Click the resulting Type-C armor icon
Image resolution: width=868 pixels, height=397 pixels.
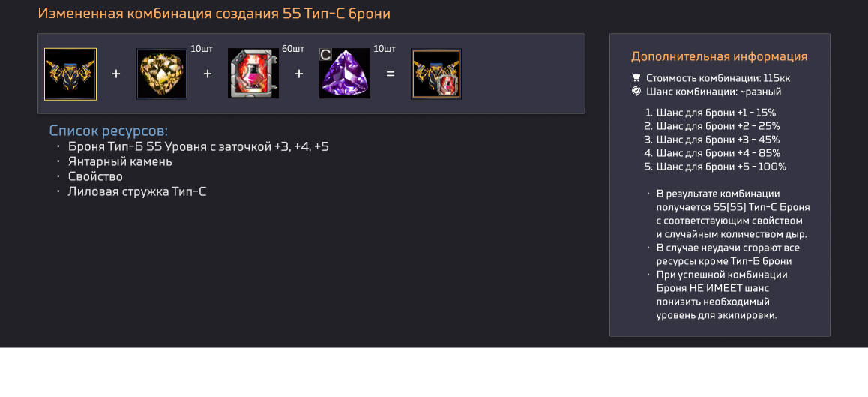point(436,74)
